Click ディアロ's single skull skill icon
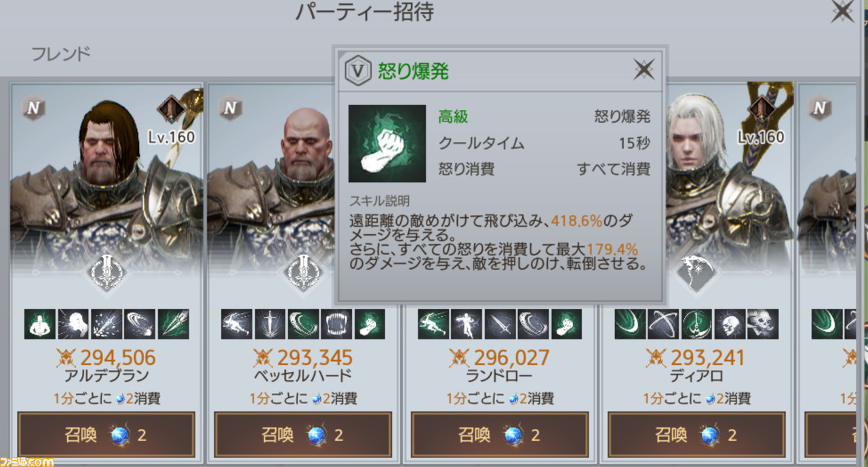 (x=730, y=324)
